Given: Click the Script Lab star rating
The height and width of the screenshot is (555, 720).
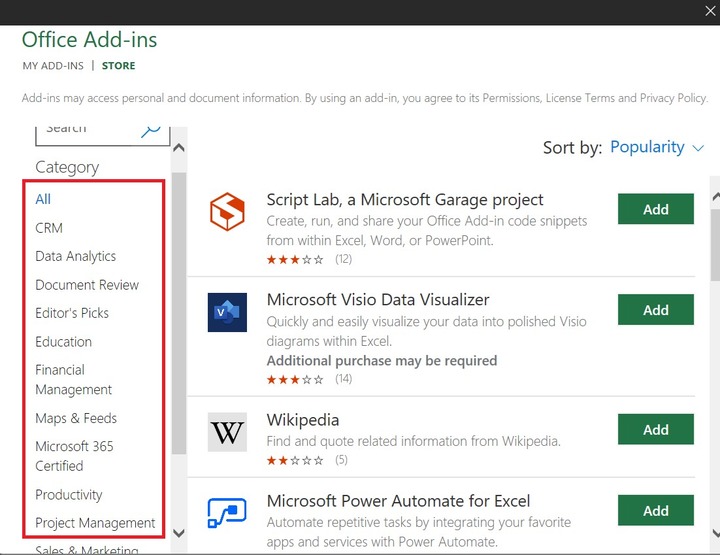Looking at the screenshot, I should [x=295, y=259].
